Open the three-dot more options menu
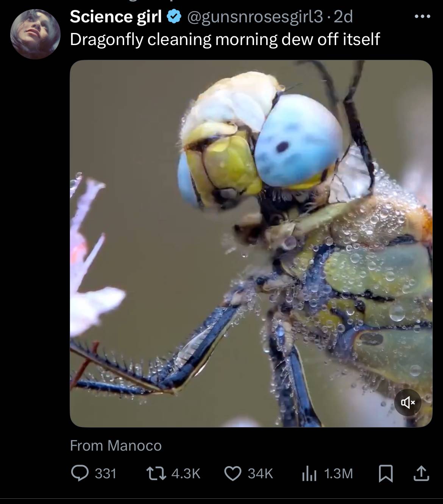Image resolution: width=443 pixels, height=504 pixels. pos(422,17)
